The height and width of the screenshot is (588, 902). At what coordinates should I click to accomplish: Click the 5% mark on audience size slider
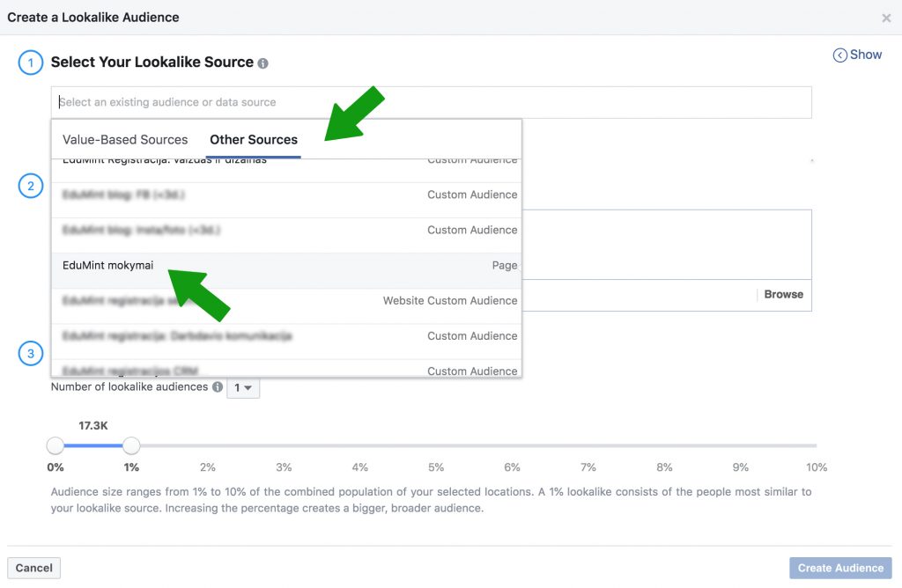tap(436, 446)
